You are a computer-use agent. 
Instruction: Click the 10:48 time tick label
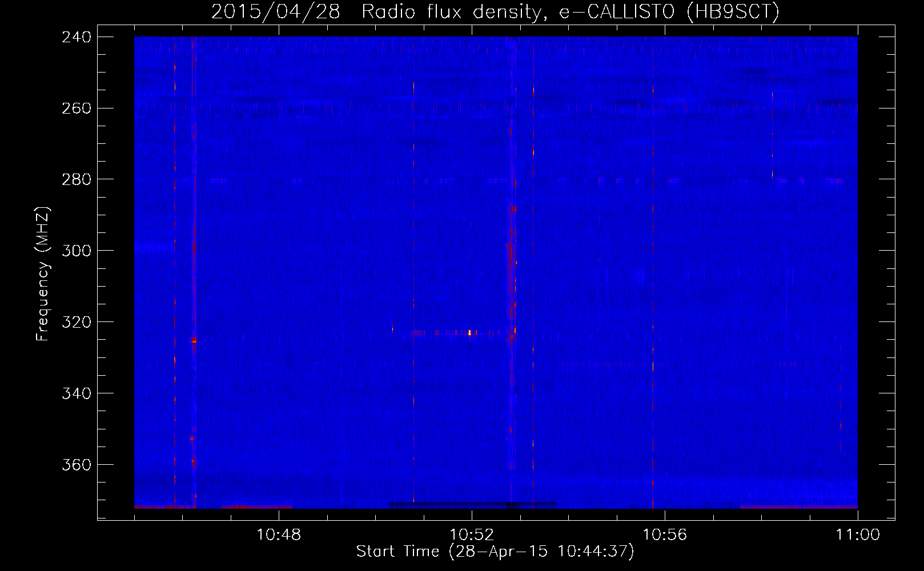click(279, 534)
